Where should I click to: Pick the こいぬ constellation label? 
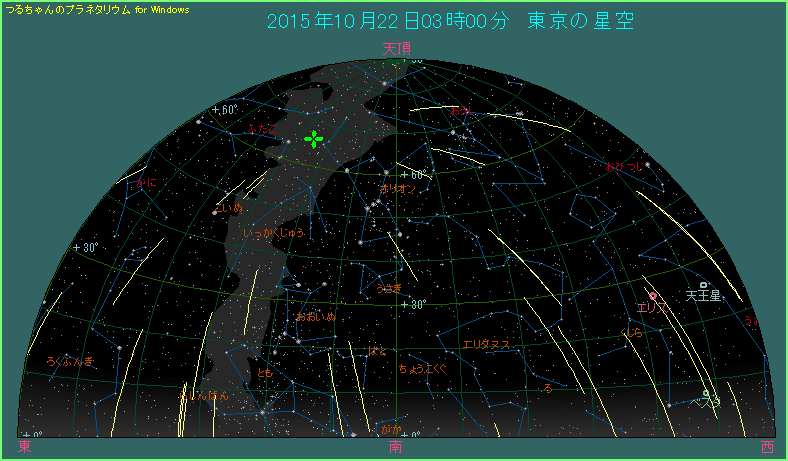tap(228, 207)
